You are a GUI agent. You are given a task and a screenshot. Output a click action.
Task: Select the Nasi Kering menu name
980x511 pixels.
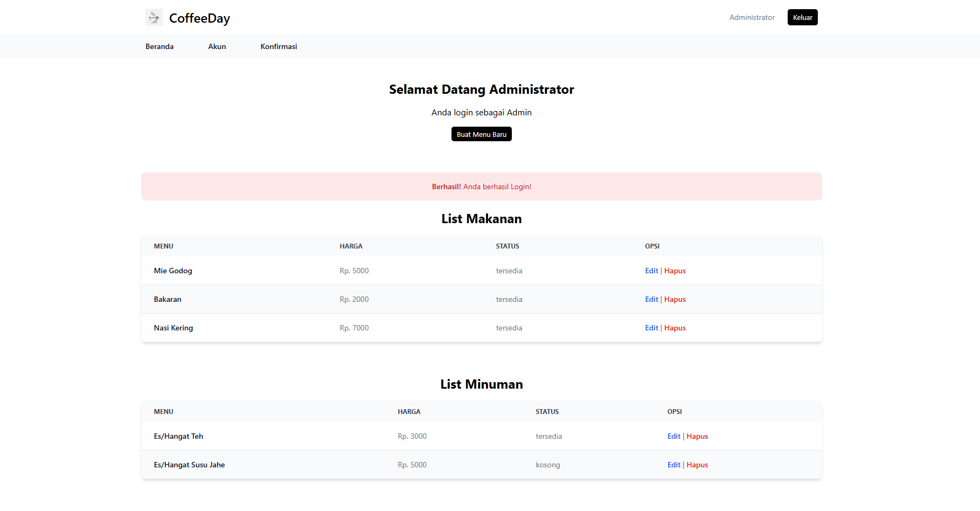click(x=173, y=328)
